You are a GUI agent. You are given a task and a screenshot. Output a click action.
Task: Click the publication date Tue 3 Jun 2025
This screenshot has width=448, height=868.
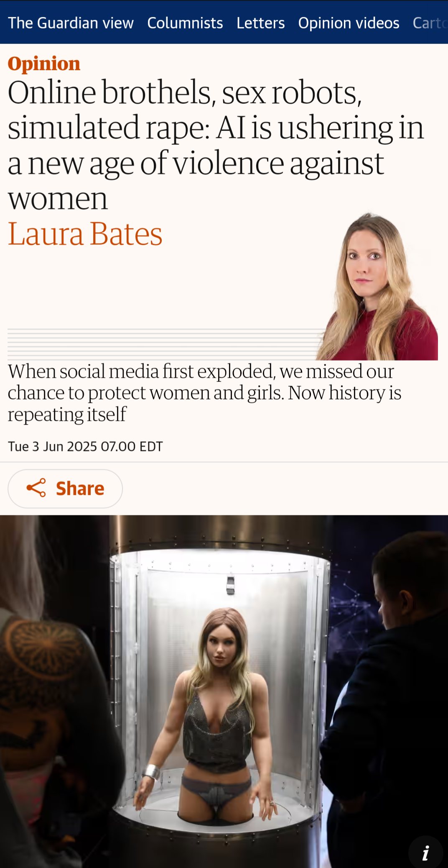pyautogui.click(x=85, y=446)
